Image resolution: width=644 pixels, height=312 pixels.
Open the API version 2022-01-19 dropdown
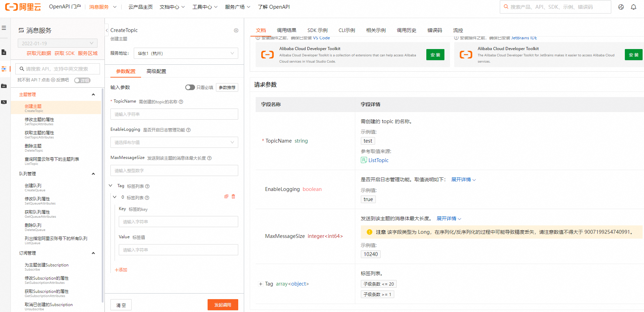point(58,43)
